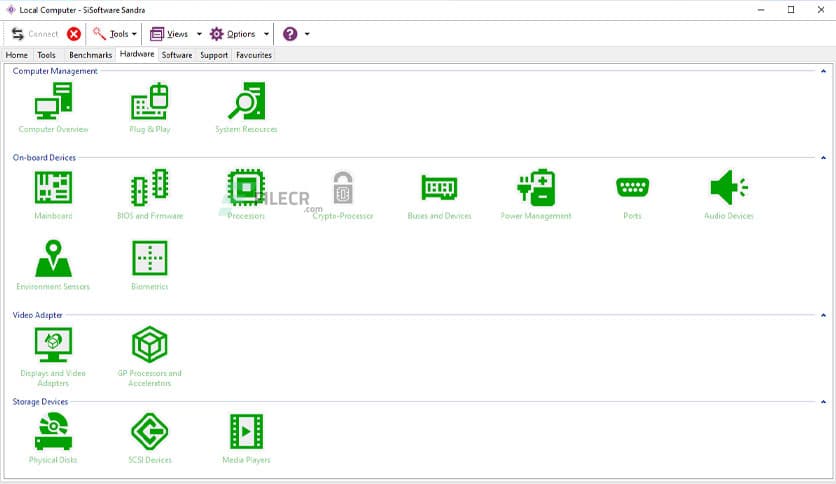Select the Hardware tab

point(137,54)
